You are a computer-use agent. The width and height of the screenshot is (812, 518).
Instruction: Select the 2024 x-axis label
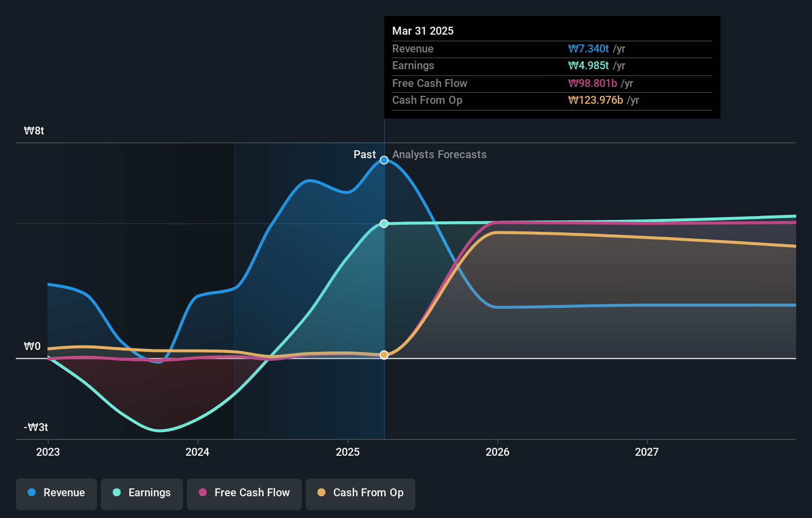click(197, 452)
